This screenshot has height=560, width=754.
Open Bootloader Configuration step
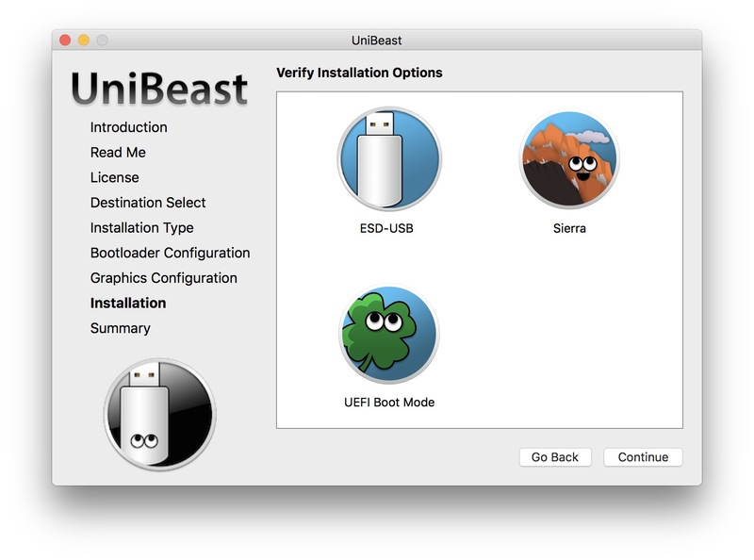pos(171,253)
